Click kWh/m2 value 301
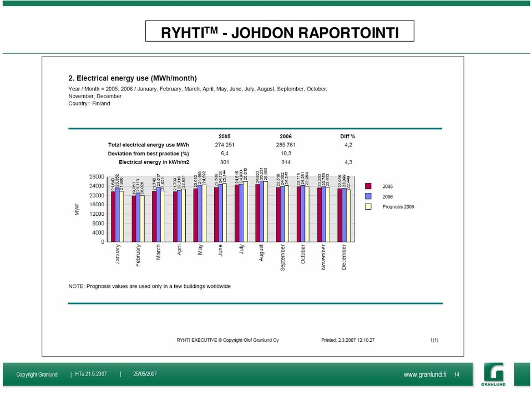 [x=225, y=162]
